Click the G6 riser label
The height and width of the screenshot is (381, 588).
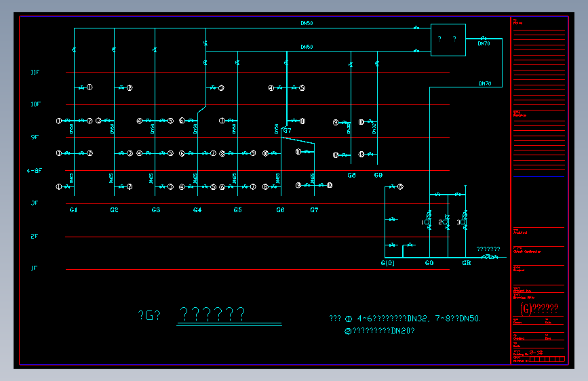[x=281, y=210]
